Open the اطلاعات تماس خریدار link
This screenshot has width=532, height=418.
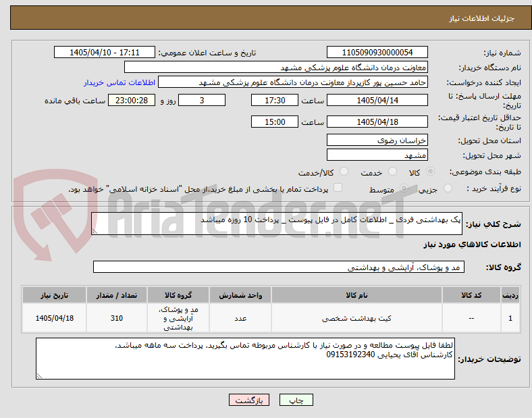point(119,82)
